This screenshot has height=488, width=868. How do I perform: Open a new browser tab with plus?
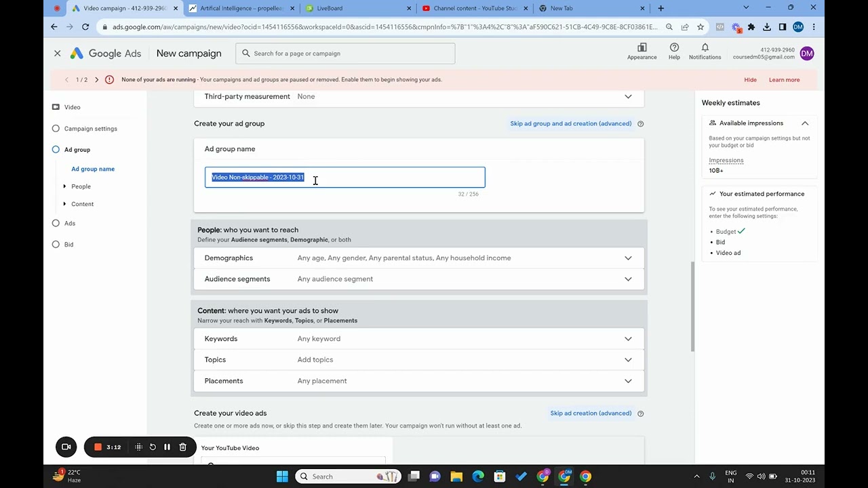click(x=660, y=8)
